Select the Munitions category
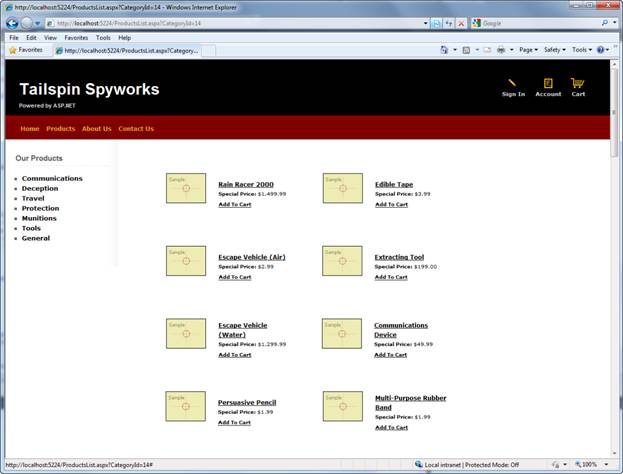 pyautogui.click(x=39, y=218)
